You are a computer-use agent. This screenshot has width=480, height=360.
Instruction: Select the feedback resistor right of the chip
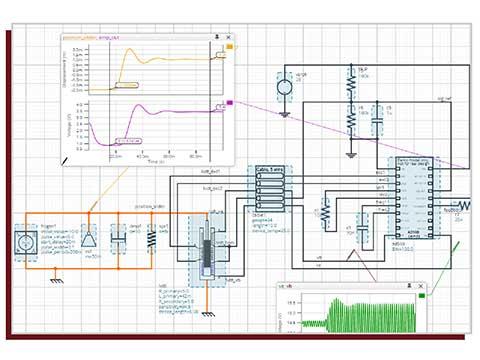(464, 205)
